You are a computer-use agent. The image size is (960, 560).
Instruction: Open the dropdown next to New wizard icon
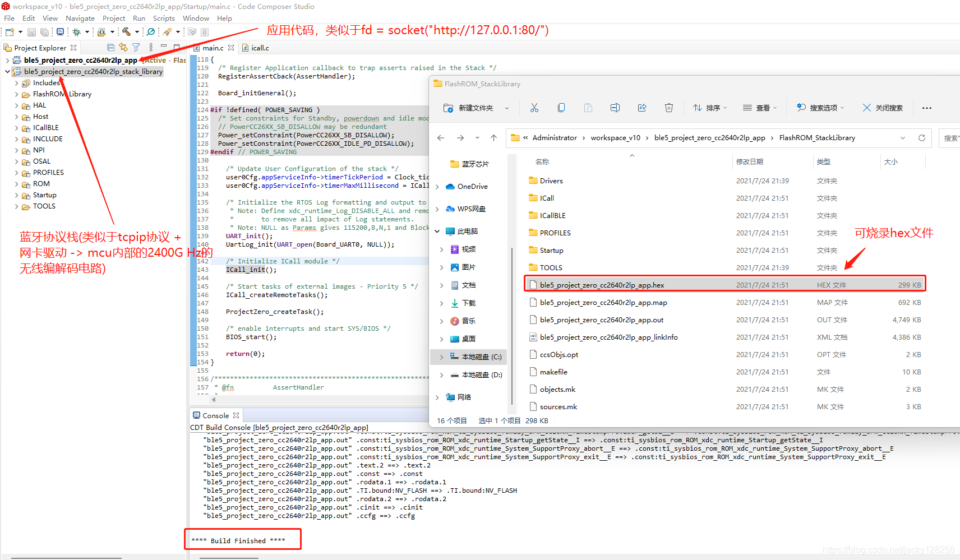20,32
